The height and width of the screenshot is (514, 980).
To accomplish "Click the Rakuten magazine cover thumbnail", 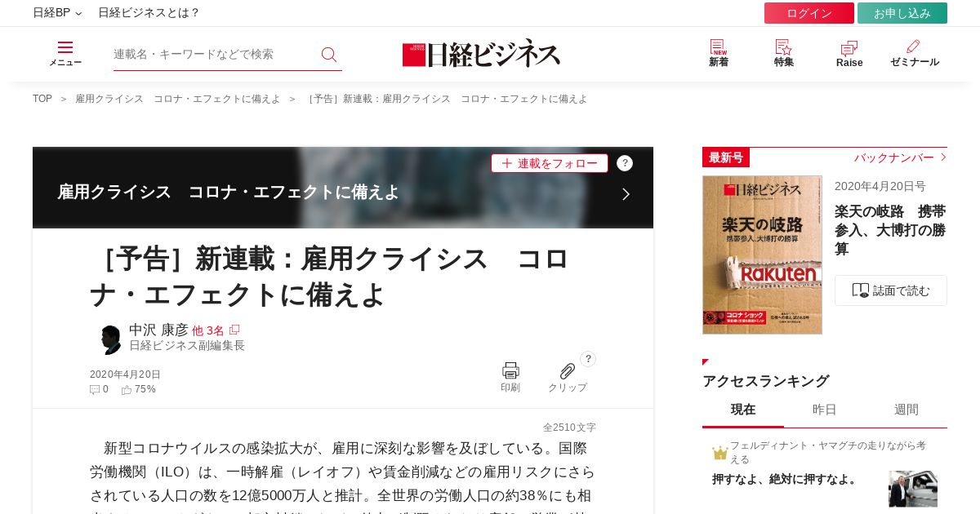I will pyautogui.click(x=762, y=255).
